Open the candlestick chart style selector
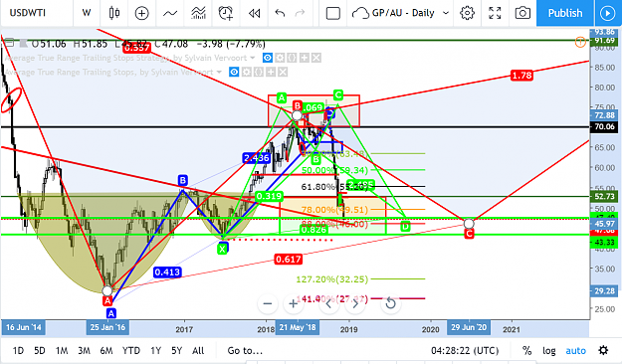Image resolution: width=622 pixels, height=364 pixels. 114,13
